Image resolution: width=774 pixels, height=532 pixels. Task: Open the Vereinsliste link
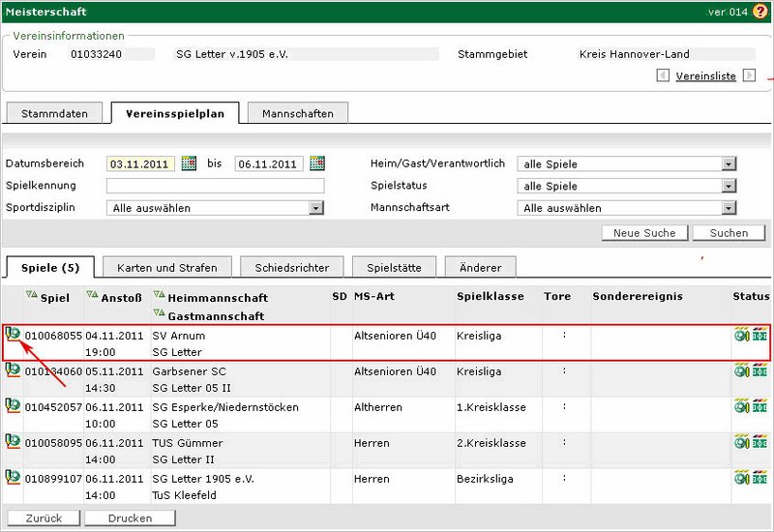[705, 75]
